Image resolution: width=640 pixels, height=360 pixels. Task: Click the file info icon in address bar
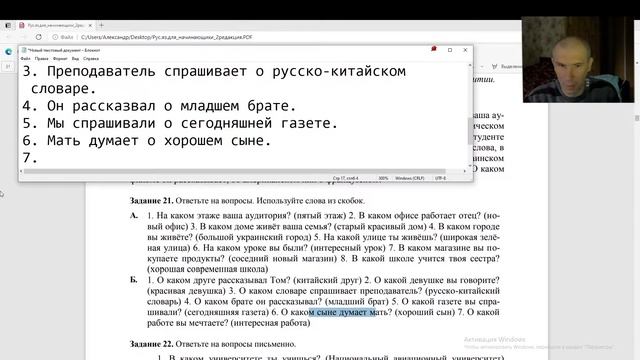pyautogui.click(x=55, y=37)
